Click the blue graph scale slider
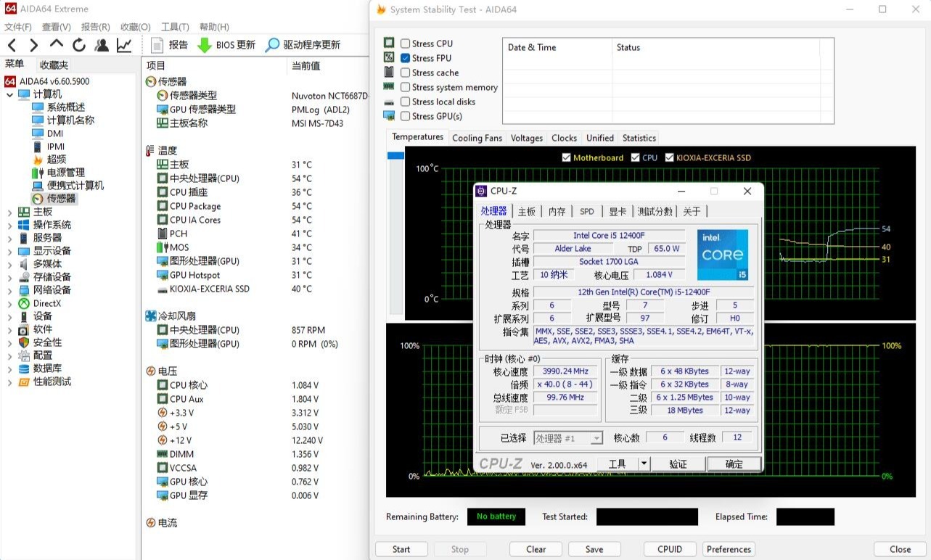The height and width of the screenshot is (560, 931). pyautogui.click(x=395, y=155)
